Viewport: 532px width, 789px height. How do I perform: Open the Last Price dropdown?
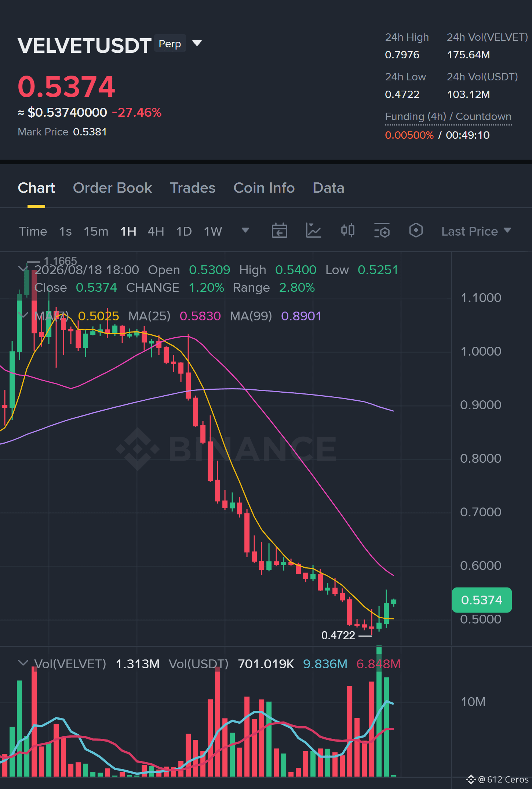pos(476,231)
